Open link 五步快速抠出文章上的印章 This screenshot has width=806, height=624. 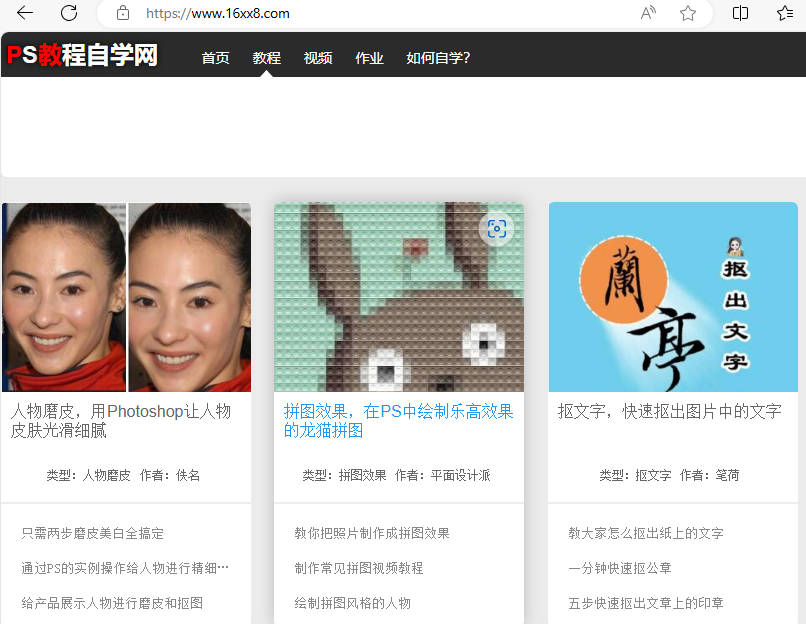click(646, 603)
